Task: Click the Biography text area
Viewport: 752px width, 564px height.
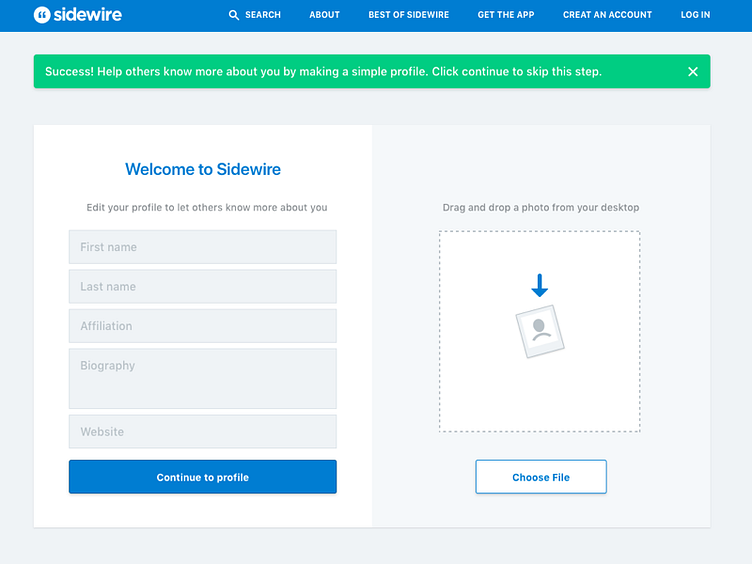Action: coord(202,378)
